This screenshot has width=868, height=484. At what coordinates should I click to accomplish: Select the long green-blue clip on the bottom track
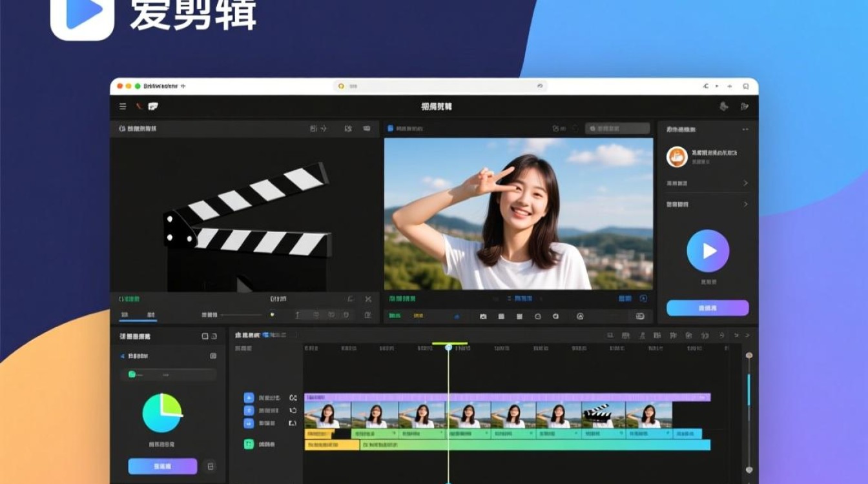coord(535,445)
